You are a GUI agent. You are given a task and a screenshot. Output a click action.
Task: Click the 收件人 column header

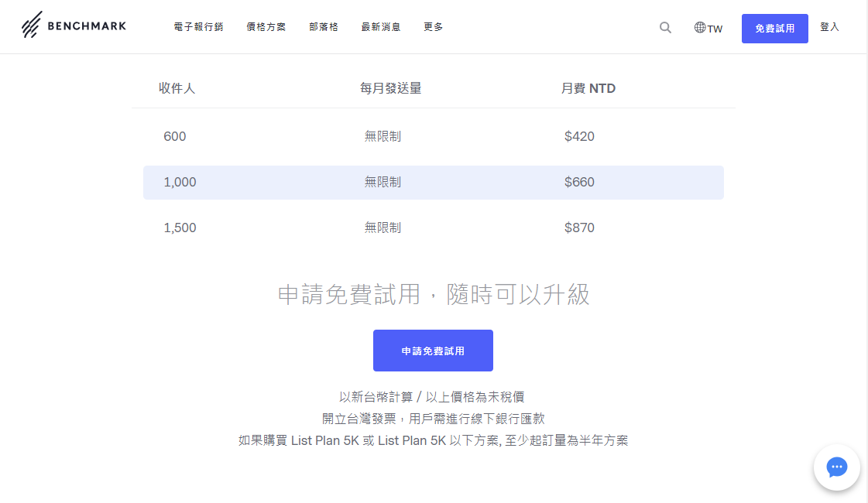click(x=177, y=88)
